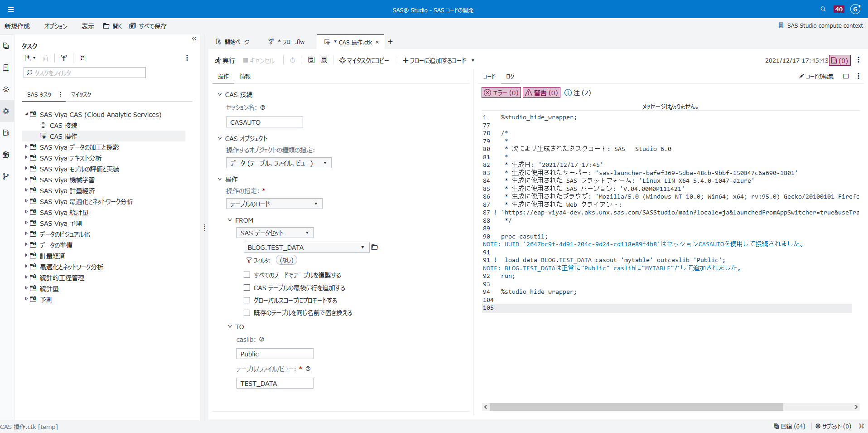Click the フィルタ (なし) button
This screenshot has width=868, height=433.
[x=286, y=260]
